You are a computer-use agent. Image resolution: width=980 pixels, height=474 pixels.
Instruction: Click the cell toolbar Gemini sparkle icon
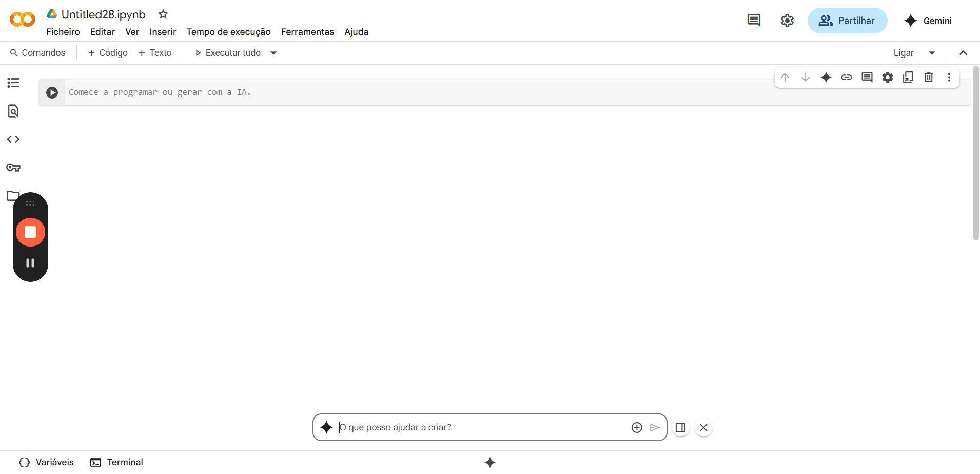(826, 78)
